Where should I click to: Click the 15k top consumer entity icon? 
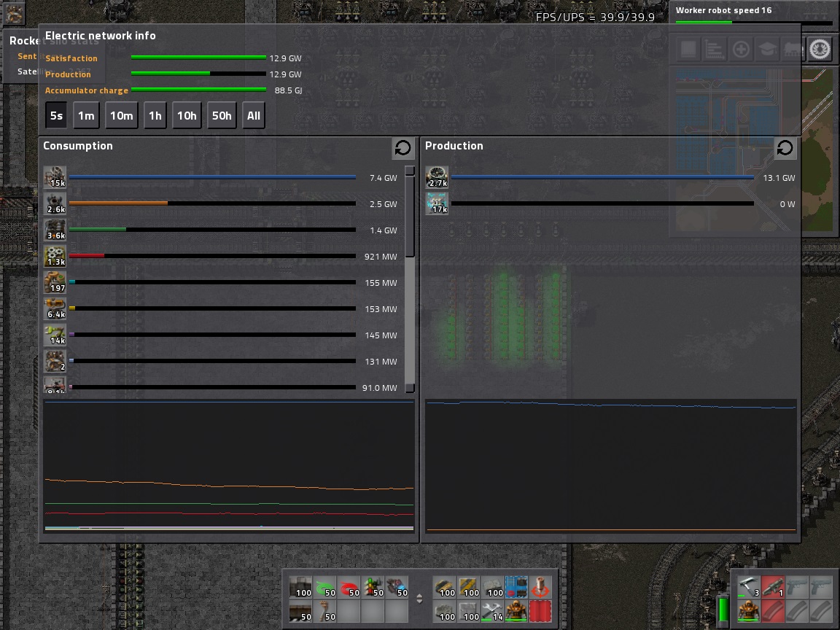(x=55, y=177)
